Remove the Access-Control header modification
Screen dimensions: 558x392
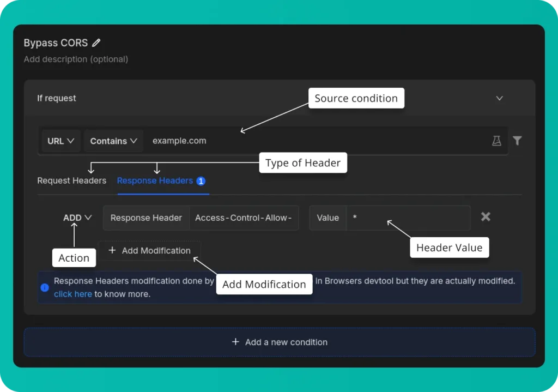coord(486,217)
